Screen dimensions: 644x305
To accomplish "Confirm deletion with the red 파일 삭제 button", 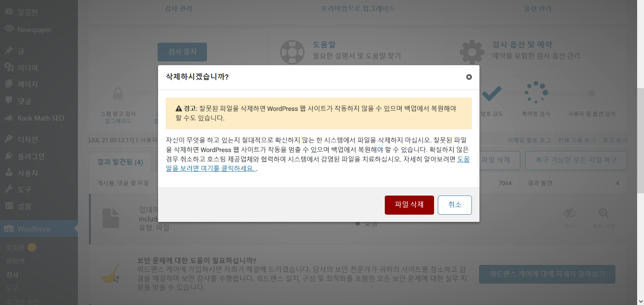I will coord(409,205).
